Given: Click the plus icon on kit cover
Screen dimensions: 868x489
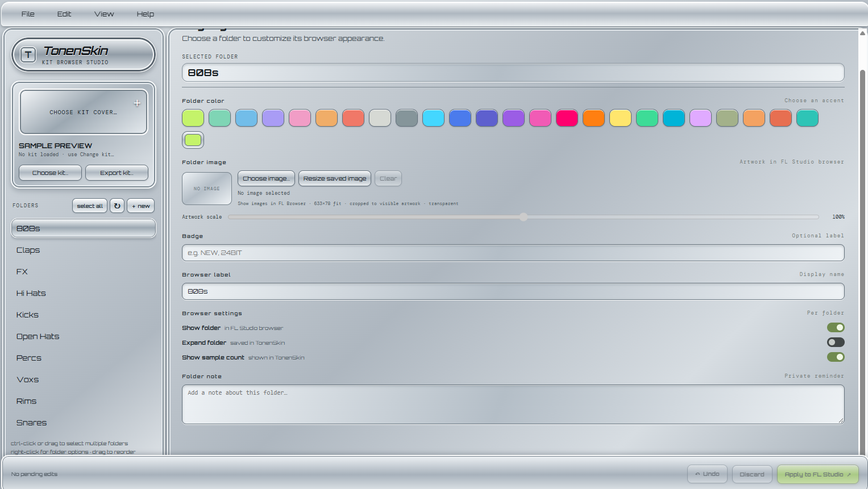Looking at the screenshot, I should point(137,103).
